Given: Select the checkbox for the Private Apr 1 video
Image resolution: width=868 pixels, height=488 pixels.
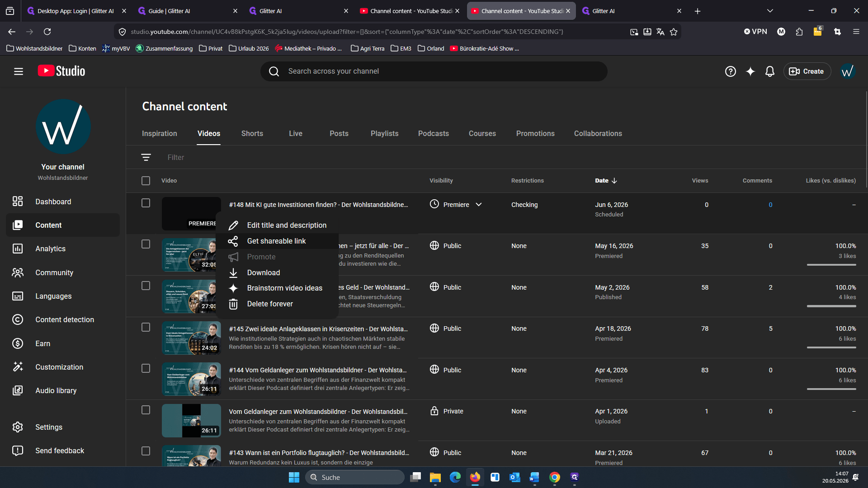Looking at the screenshot, I should click(x=146, y=410).
